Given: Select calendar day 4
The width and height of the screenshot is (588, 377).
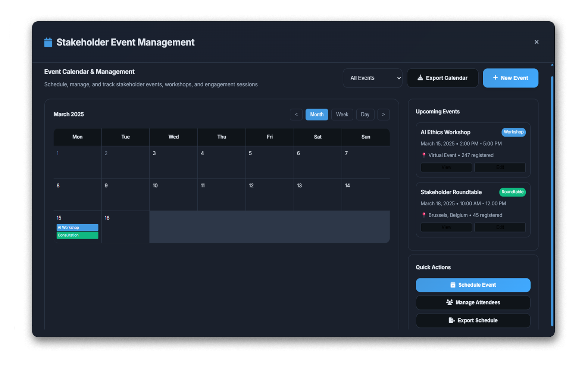Looking at the screenshot, I should 222,162.
